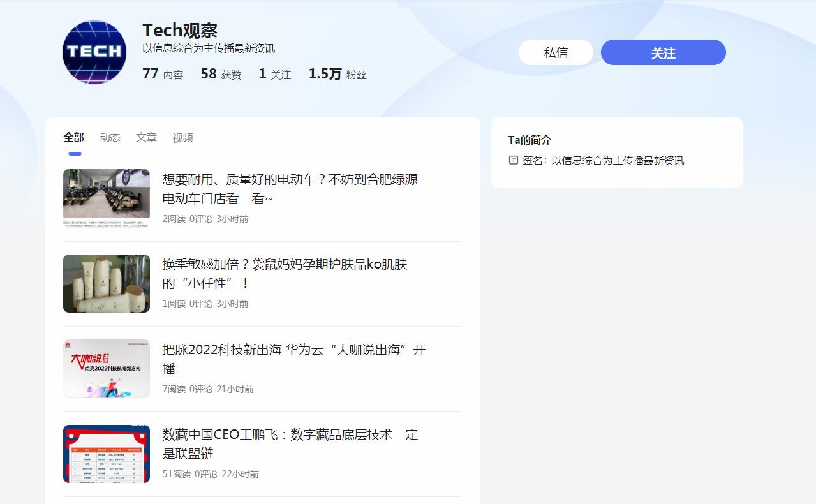Click the 77 内容 count

163,74
